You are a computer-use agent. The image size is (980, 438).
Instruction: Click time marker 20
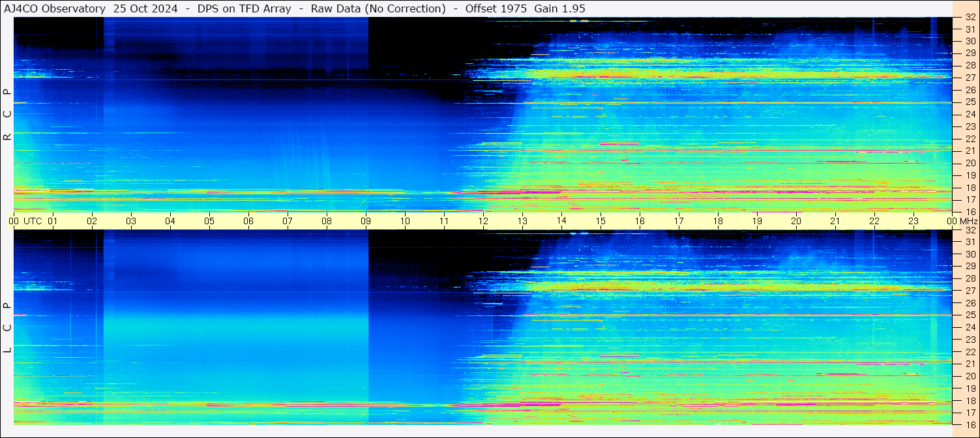pos(796,221)
